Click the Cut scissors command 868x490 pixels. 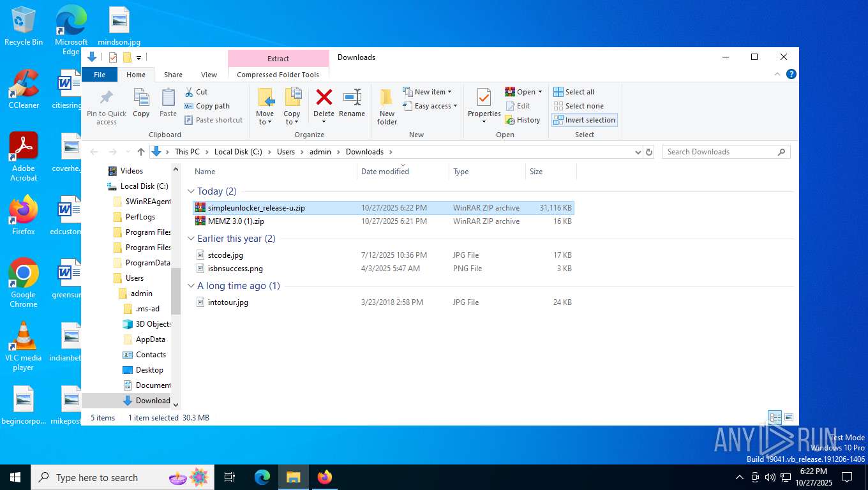196,92
